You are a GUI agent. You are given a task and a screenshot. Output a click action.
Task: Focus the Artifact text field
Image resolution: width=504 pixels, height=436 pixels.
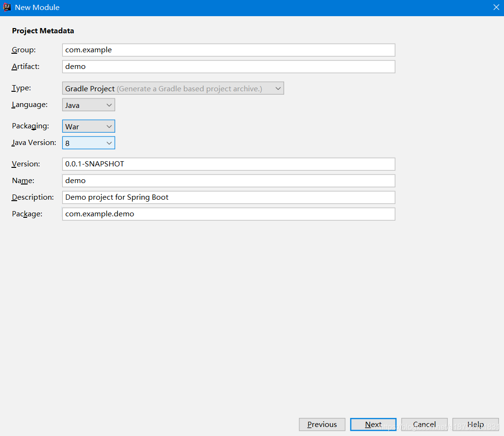point(228,67)
